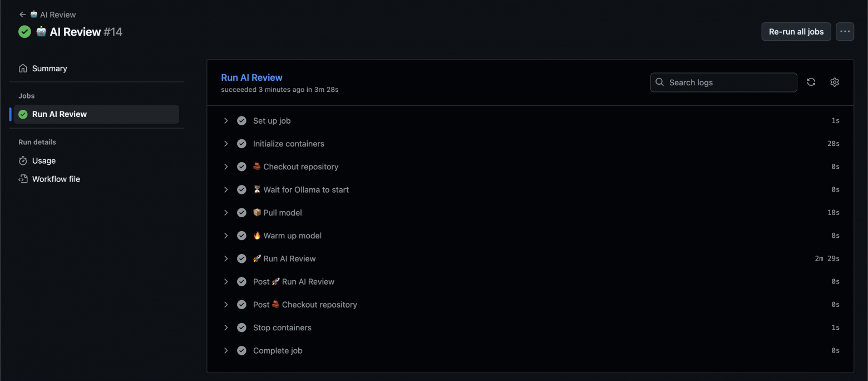Image resolution: width=868 pixels, height=381 pixels.
Task: Expand the Initialize containers step
Action: click(x=226, y=144)
